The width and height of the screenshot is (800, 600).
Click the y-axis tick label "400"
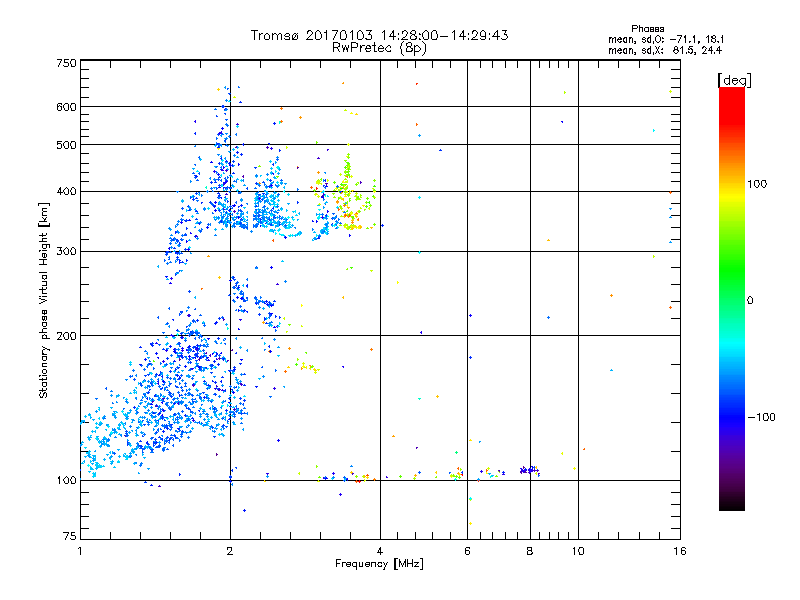(x=66, y=192)
